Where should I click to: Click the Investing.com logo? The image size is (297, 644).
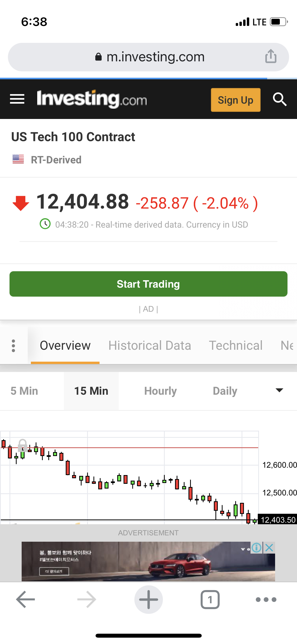(x=92, y=99)
